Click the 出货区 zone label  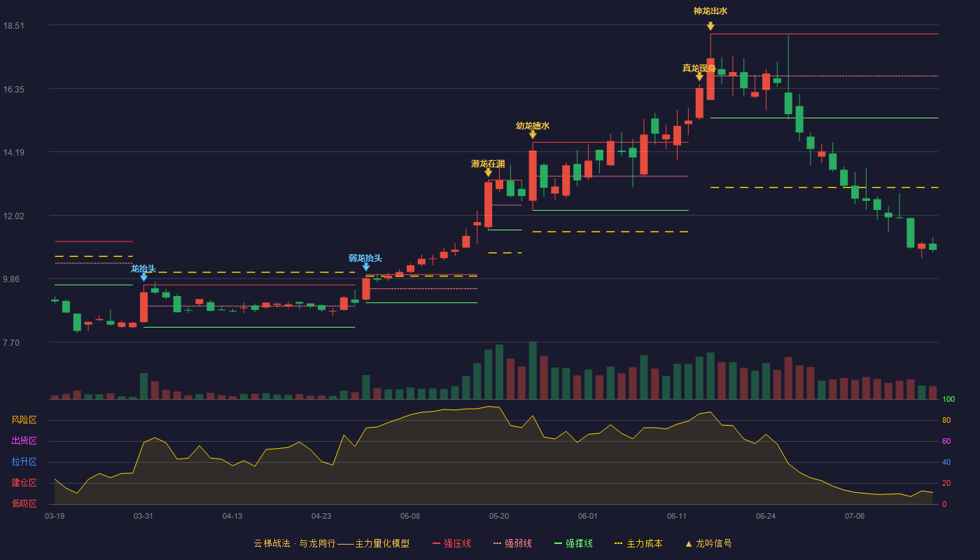(24, 441)
